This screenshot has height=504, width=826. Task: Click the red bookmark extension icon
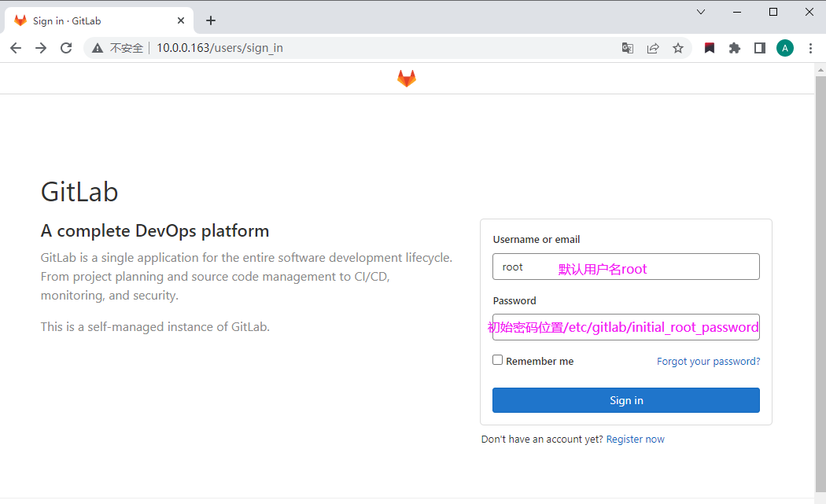coord(710,48)
